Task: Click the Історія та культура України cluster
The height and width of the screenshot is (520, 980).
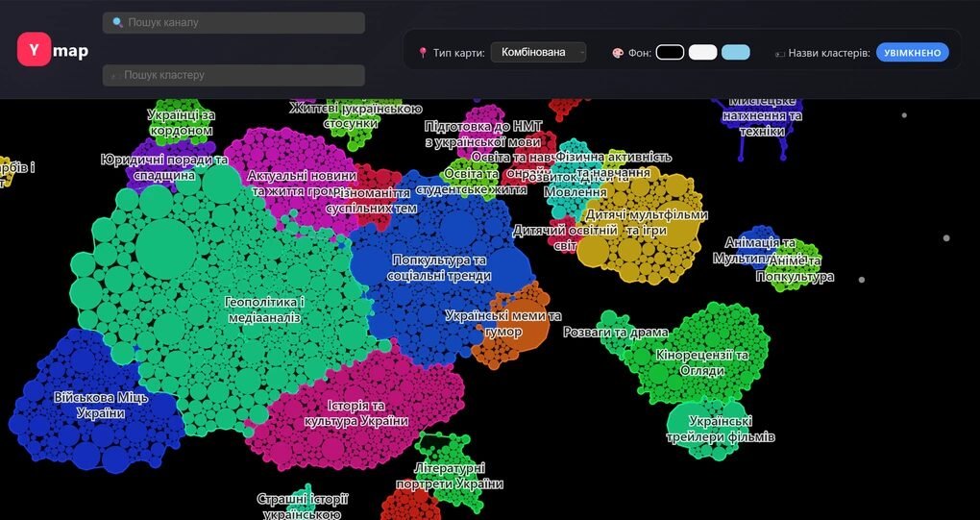Action: tap(355, 413)
